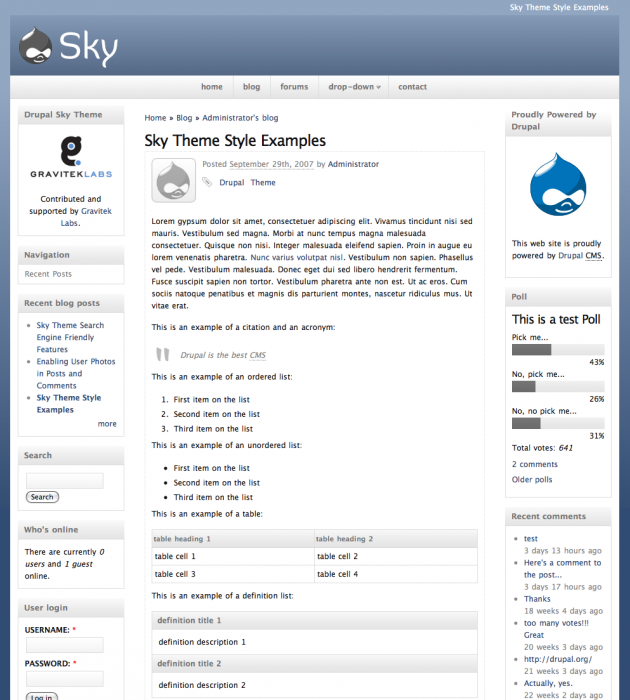This screenshot has width=630, height=700.
Task: Click the Sky Drupal logo in header
Action: click(68, 47)
